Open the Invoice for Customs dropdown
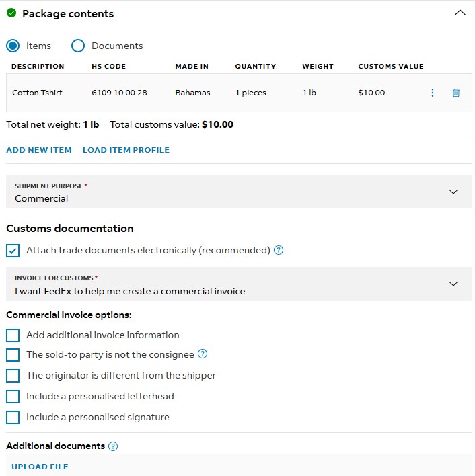Screen dimensions: 475x476 tap(239, 284)
